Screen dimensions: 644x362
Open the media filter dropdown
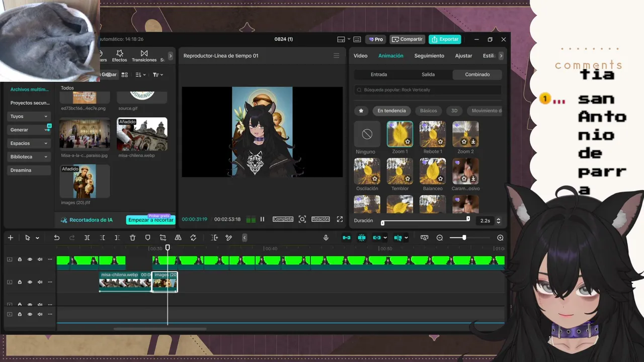158,74
